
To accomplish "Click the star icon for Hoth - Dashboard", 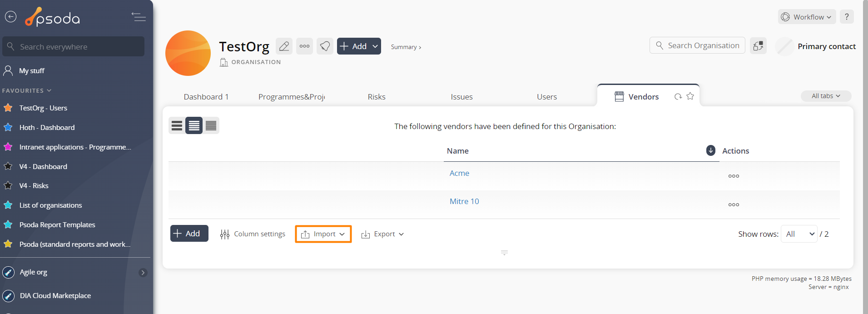I will point(8,127).
